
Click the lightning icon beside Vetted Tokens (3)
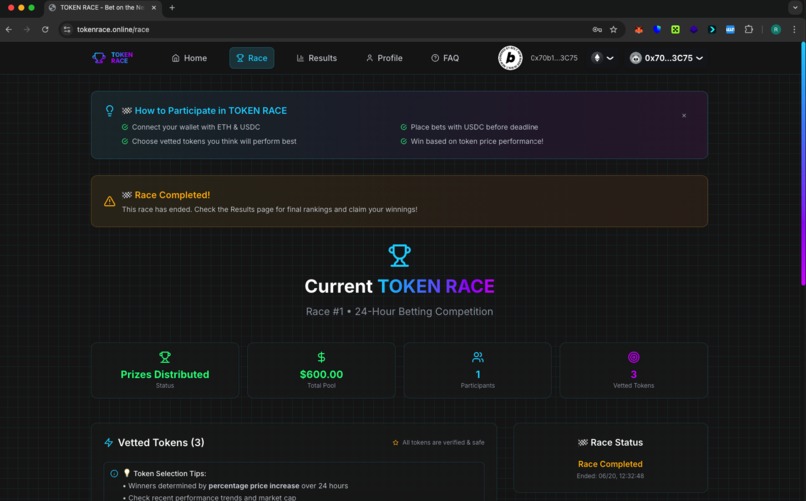(x=108, y=442)
